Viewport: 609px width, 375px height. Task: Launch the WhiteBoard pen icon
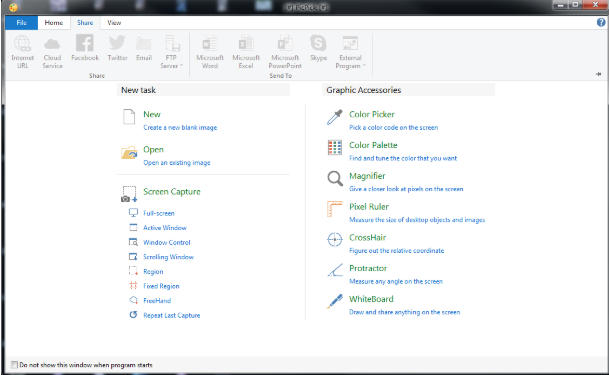pyautogui.click(x=334, y=301)
